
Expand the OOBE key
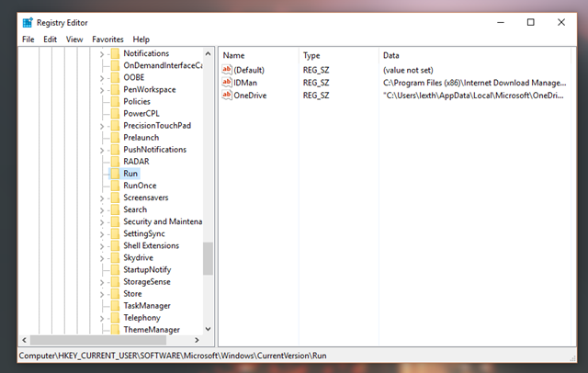point(102,78)
